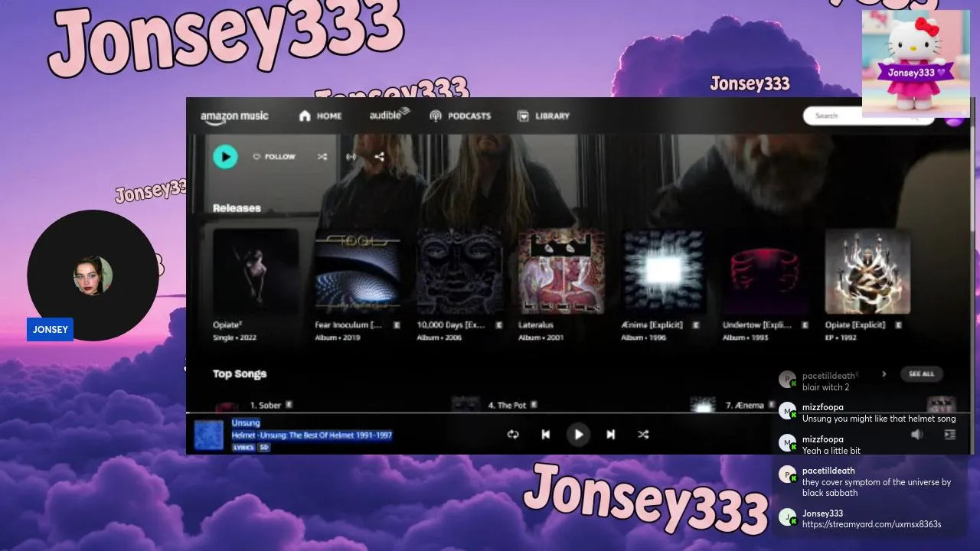Click the Releases section heading
980x551 pixels.
237,208
